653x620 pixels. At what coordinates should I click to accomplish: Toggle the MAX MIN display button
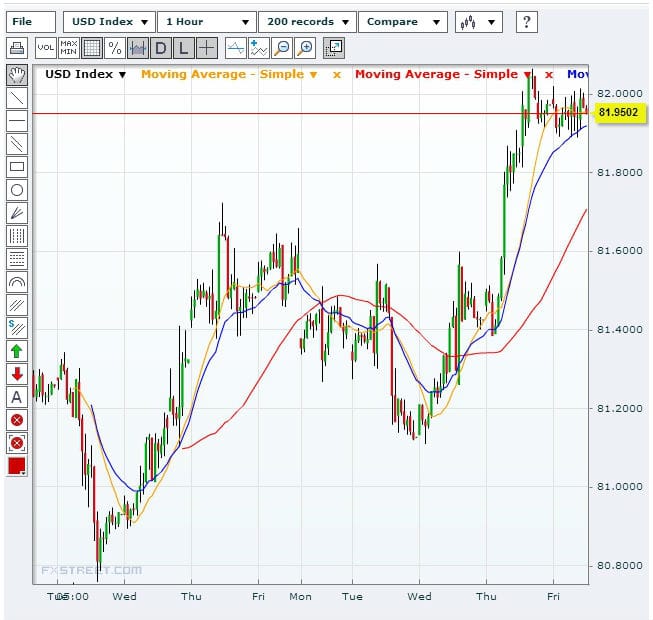(x=69, y=48)
